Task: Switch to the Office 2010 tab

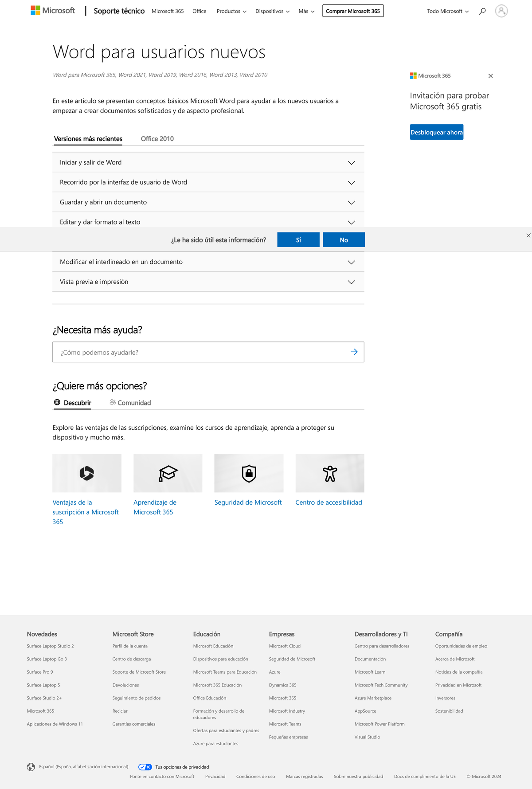Action: [157, 138]
